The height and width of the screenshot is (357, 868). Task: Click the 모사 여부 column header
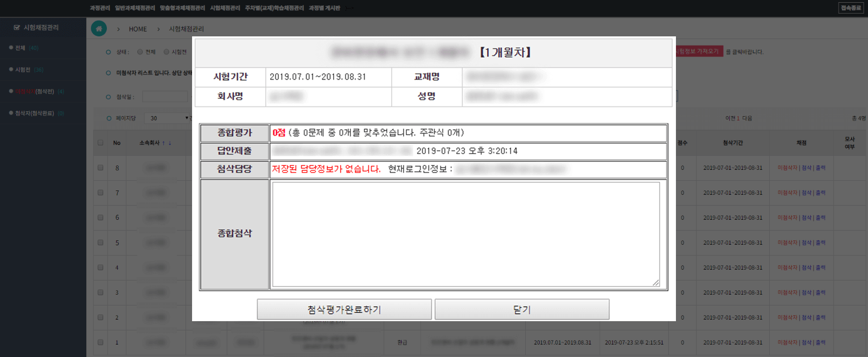[850, 143]
